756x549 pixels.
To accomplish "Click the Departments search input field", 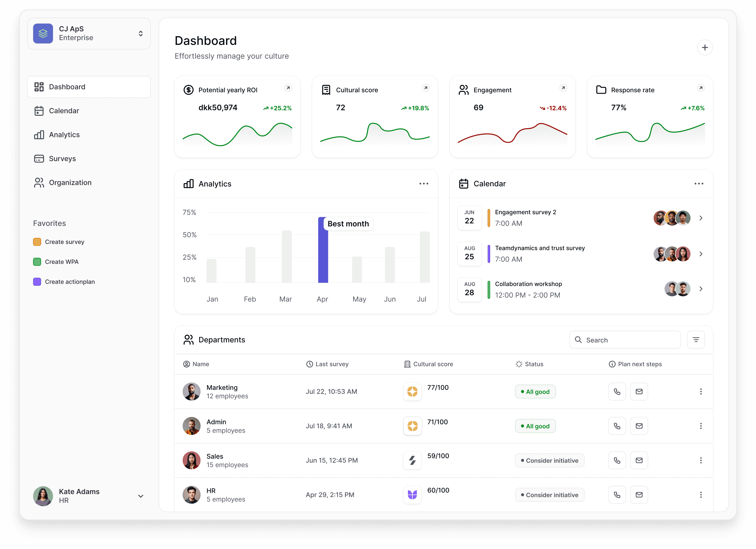I will pyautogui.click(x=625, y=340).
